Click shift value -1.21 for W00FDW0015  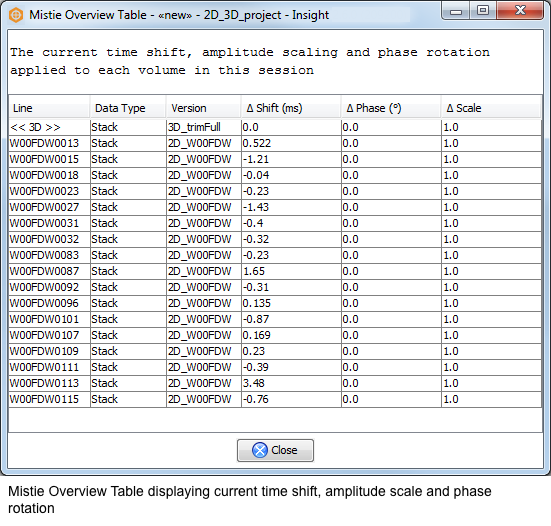click(x=291, y=159)
